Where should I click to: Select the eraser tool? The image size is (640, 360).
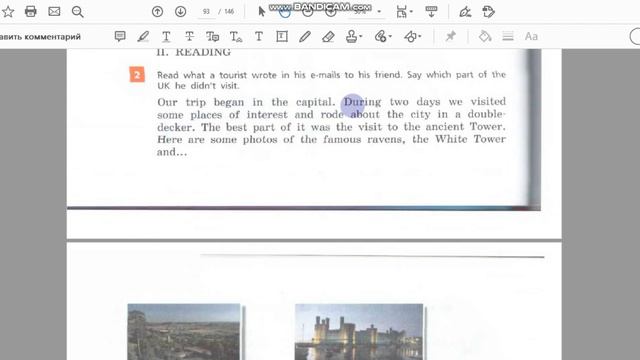click(328, 36)
